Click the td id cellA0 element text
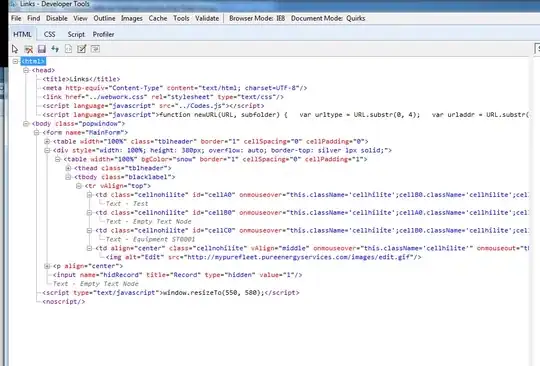540x366 pixels. (312, 195)
